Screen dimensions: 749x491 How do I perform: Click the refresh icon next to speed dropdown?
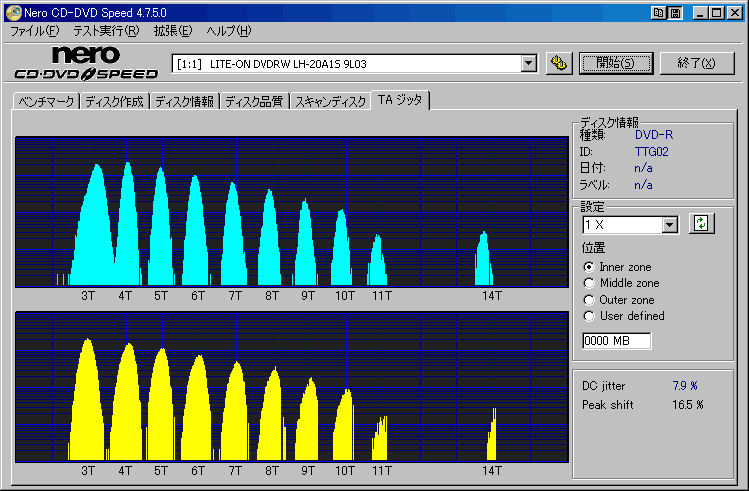pos(701,224)
